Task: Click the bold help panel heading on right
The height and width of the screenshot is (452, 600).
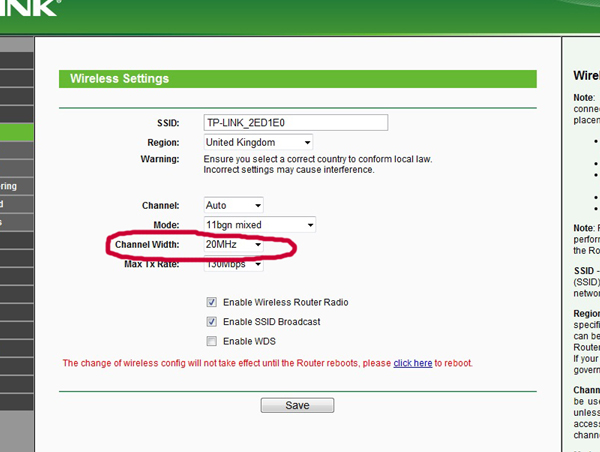Action: pos(585,76)
